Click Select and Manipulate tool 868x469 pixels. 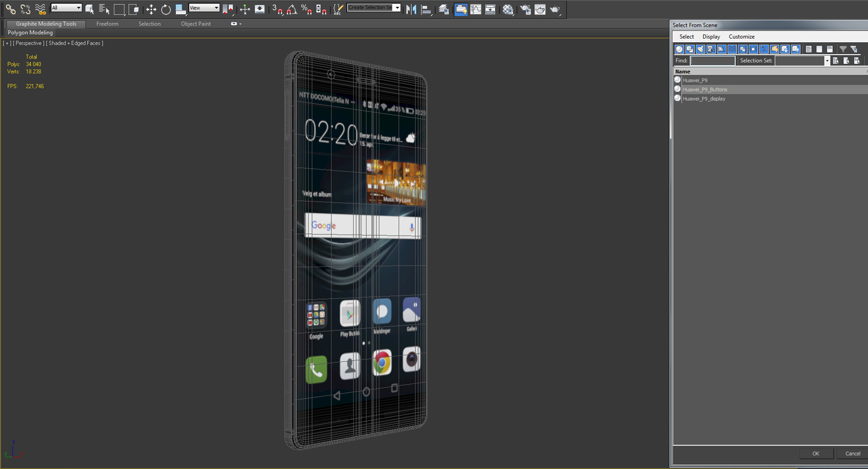[245, 9]
